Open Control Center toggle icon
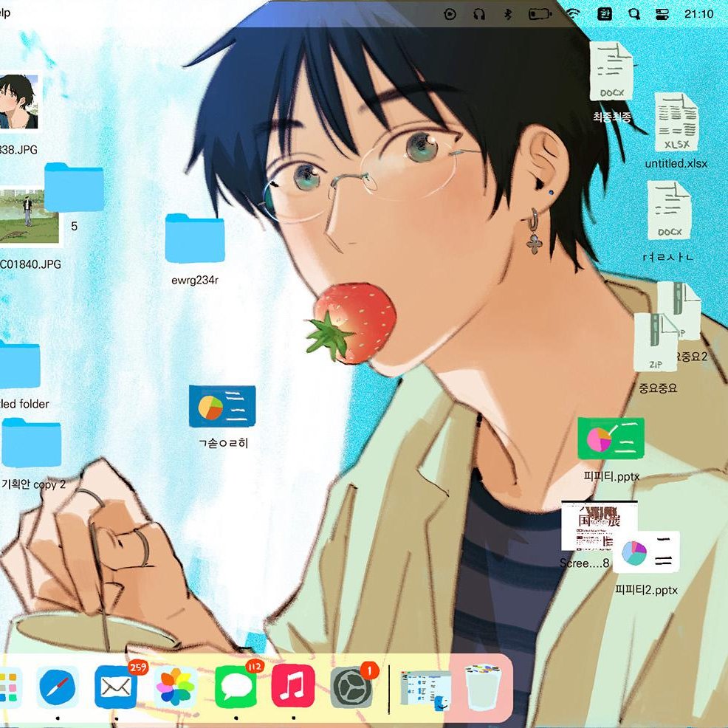Screen dimensions: 728x728 [662, 14]
